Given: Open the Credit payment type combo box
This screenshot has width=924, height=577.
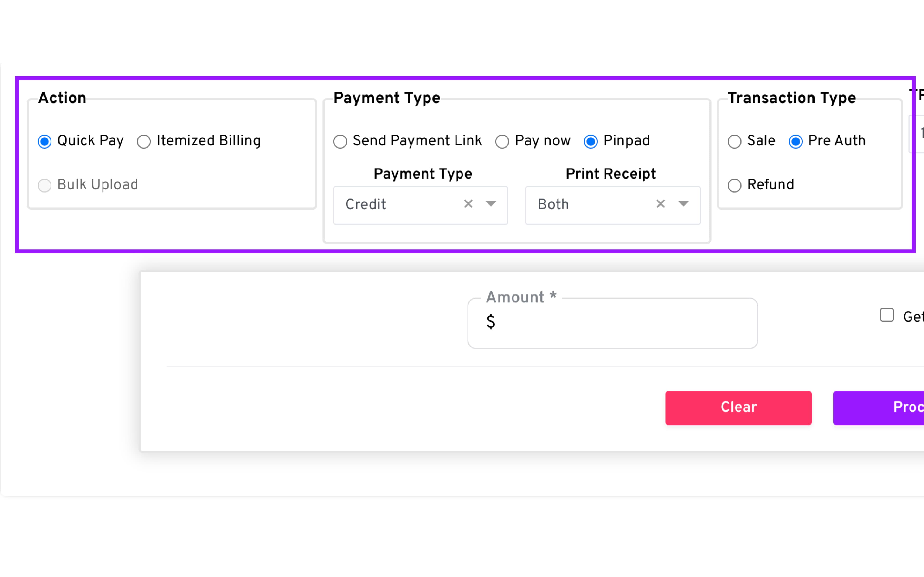Looking at the screenshot, I should pyautogui.click(x=397, y=205).
